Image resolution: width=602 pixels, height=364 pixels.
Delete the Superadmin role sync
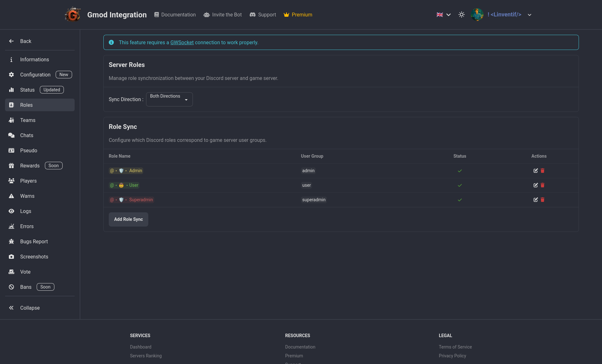543,200
